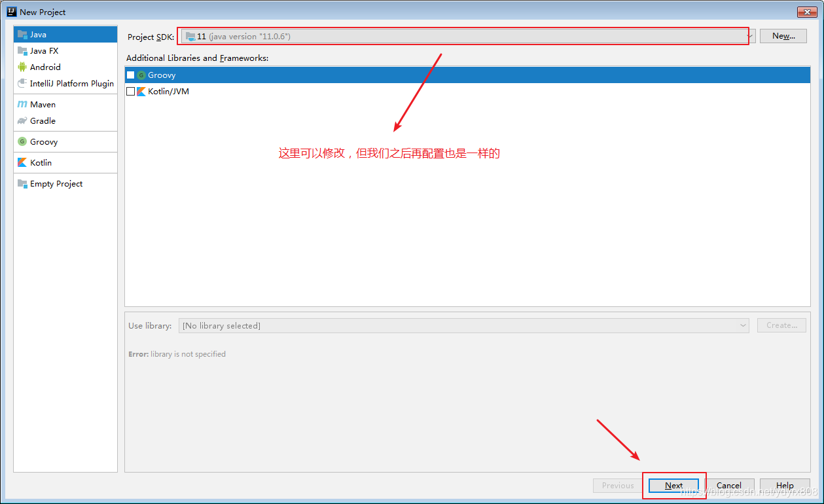Pick Empty Project type
The image size is (824, 504).
(65, 184)
